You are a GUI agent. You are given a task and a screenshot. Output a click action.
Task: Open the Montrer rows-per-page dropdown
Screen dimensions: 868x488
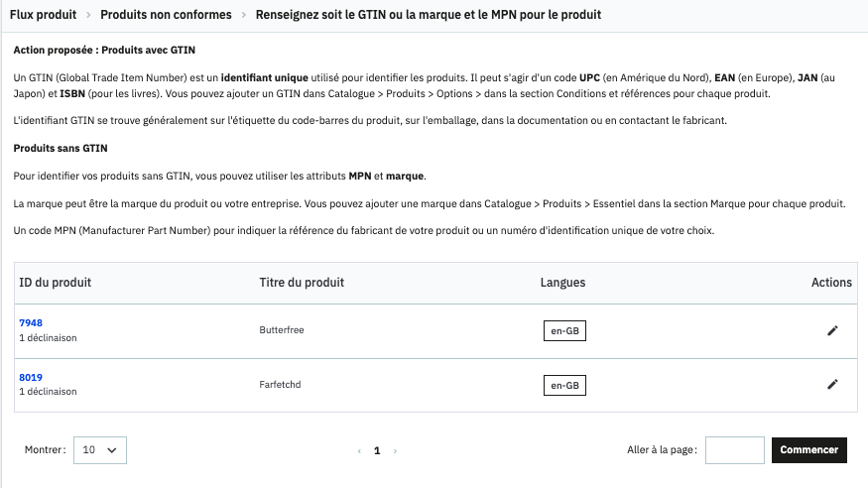99,450
